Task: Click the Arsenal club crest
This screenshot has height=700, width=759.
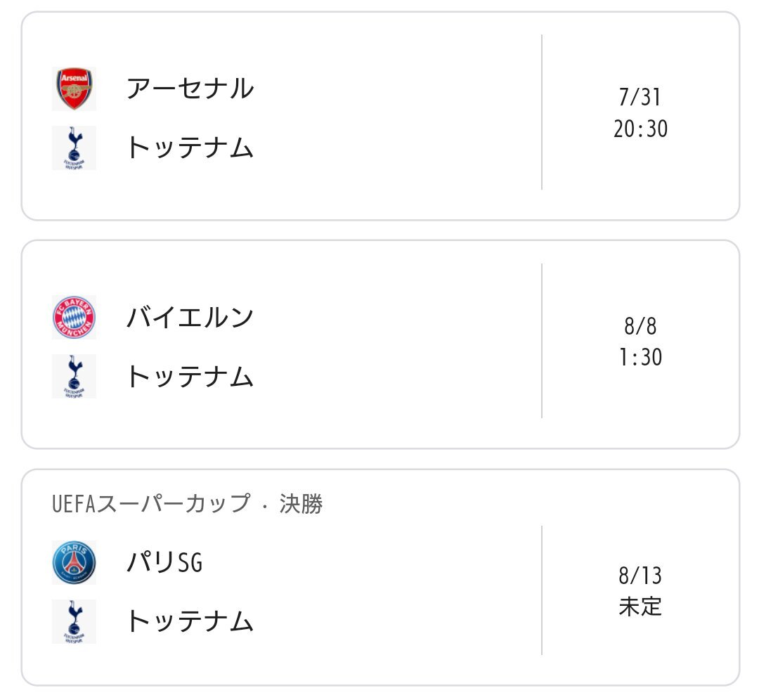Action: [x=74, y=89]
